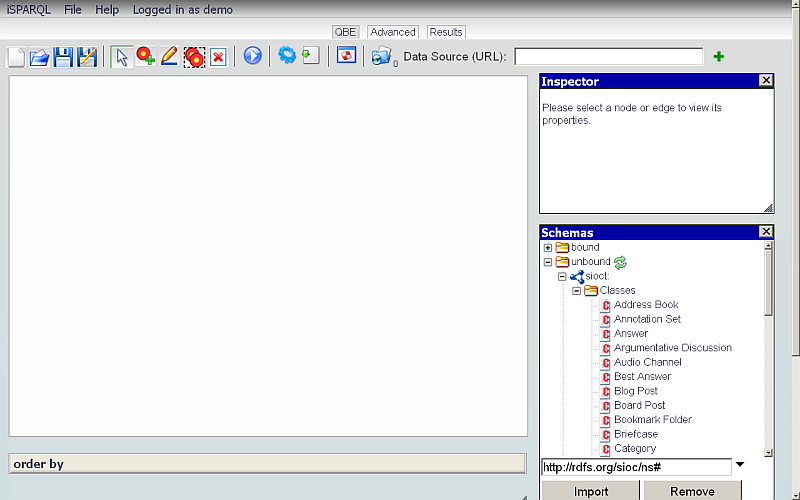The image size is (800, 500).
Task: Collapse the sioct: schema node
Action: (x=562, y=277)
